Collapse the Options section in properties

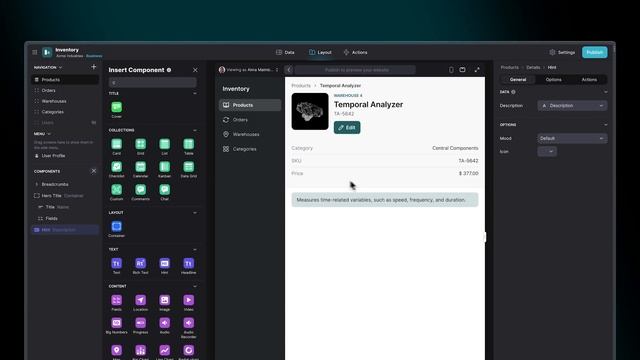[605, 125]
